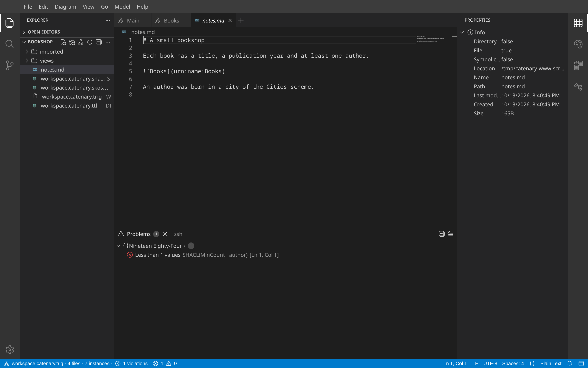Select the Less than 1 values error
588x368 pixels.
pos(286,255)
